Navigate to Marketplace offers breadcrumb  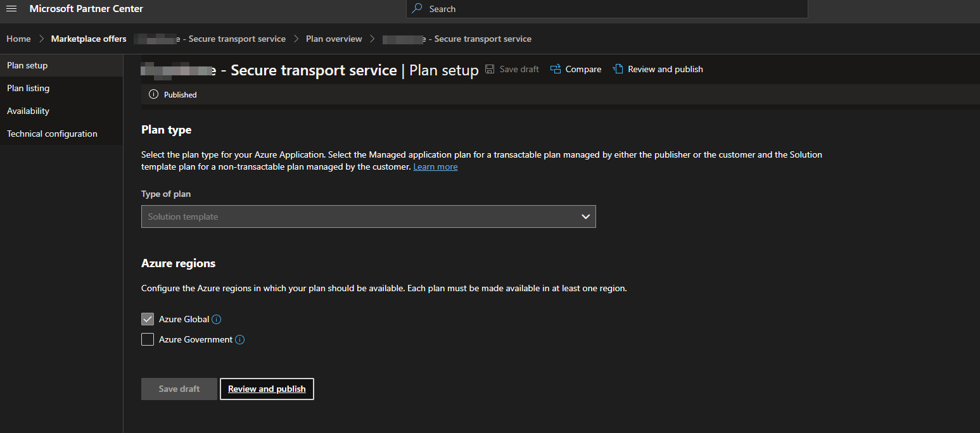tap(89, 39)
